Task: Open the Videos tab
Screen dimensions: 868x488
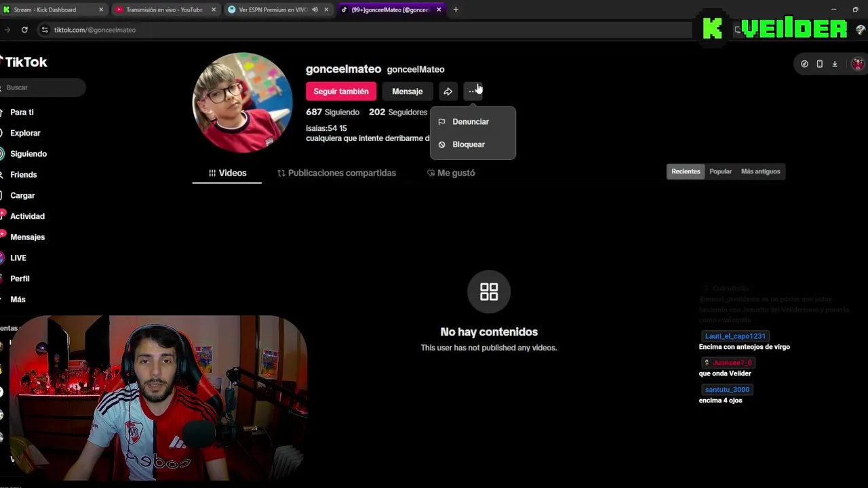Action: point(227,173)
